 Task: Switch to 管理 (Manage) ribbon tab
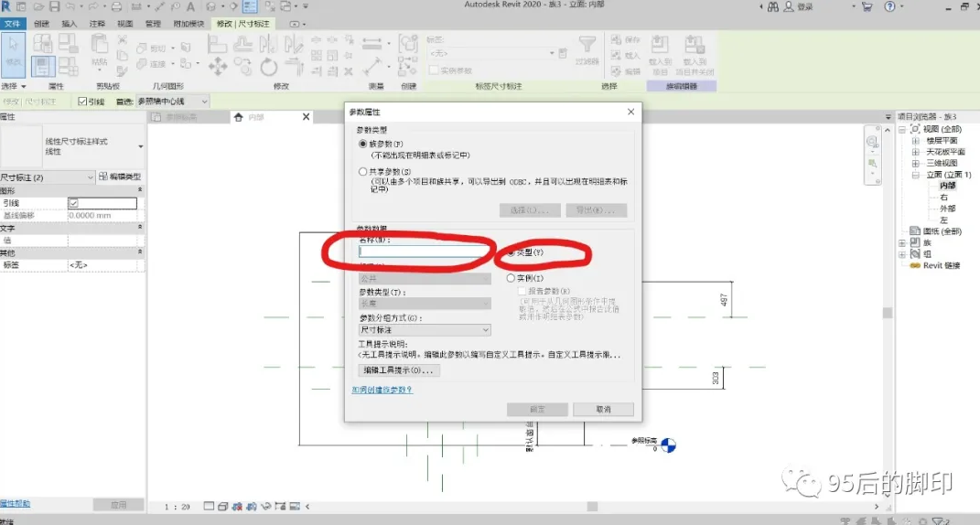pos(153,24)
